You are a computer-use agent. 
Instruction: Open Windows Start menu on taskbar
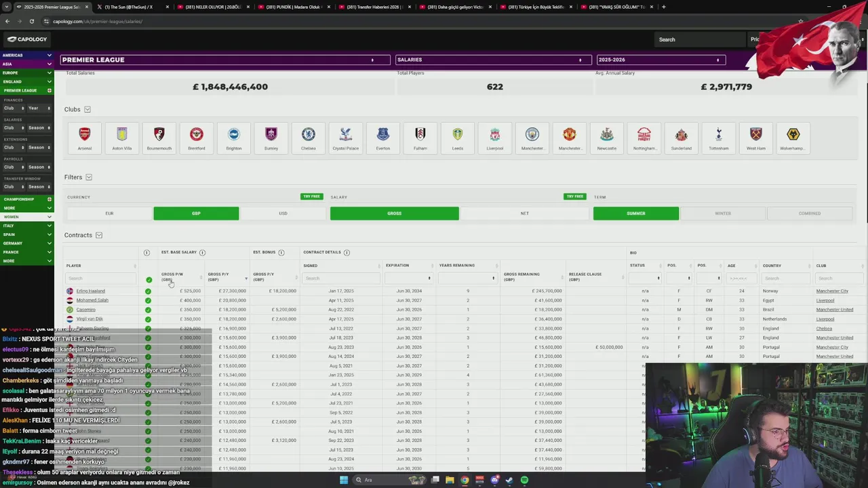(344, 480)
